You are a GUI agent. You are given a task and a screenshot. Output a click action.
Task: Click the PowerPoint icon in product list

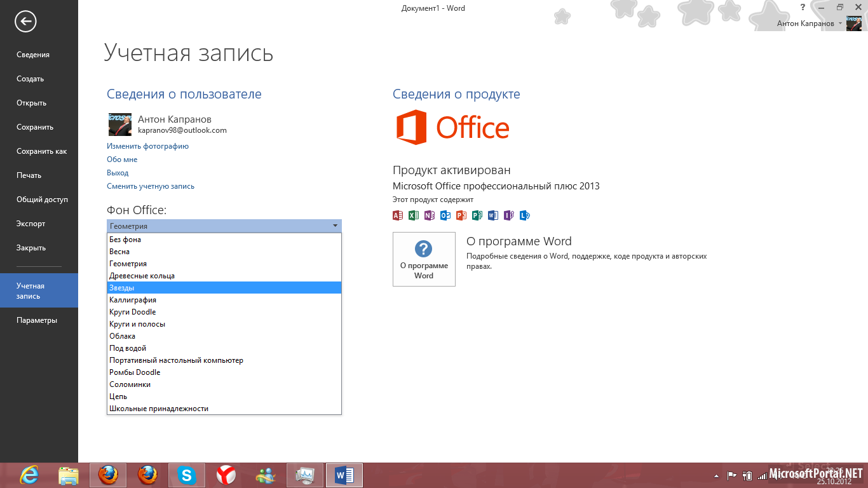point(461,215)
